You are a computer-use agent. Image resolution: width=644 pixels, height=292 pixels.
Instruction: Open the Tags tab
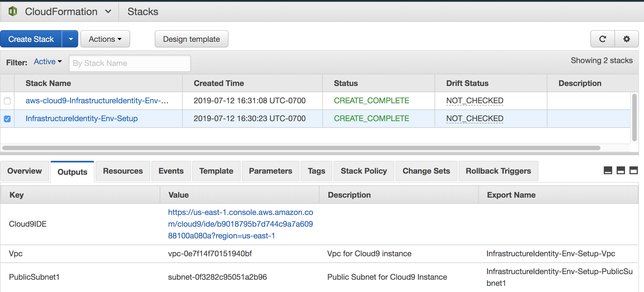point(316,171)
